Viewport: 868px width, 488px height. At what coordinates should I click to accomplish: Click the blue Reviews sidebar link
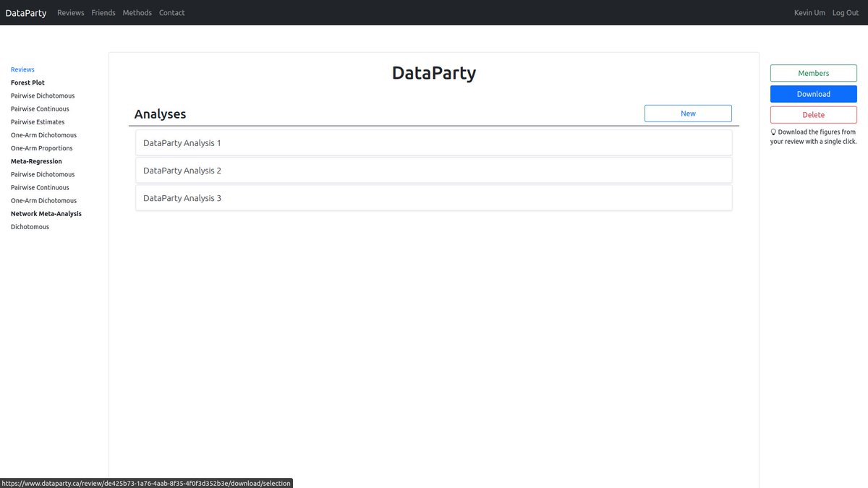click(x=22, y=69)
